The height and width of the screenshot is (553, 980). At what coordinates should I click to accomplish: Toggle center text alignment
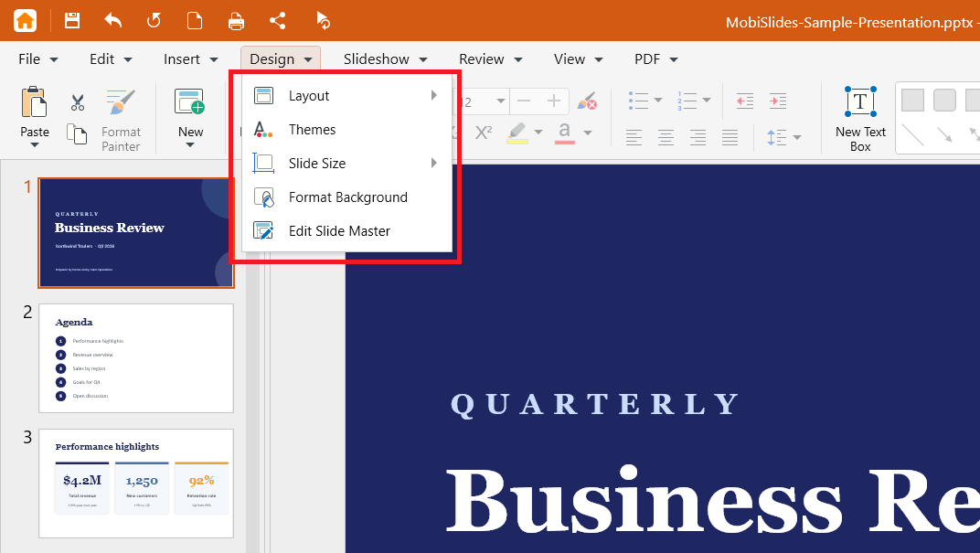(x=666, y=136)
